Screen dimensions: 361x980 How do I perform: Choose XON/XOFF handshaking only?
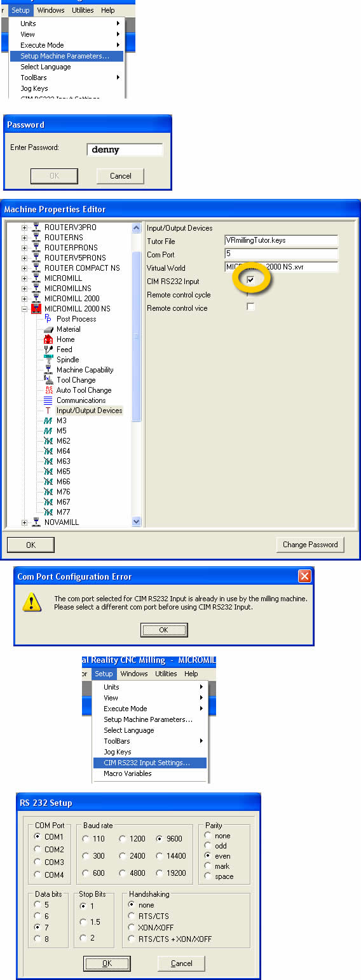coord(132,927)
